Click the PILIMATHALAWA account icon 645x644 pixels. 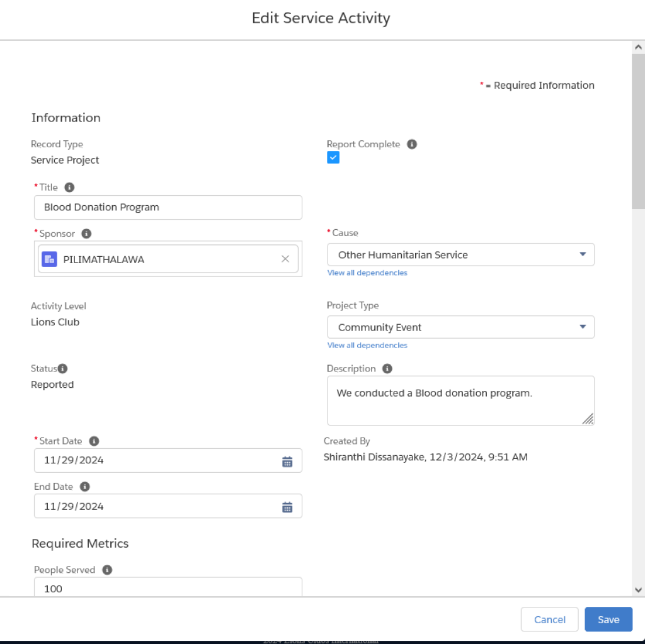pos(49,259)
